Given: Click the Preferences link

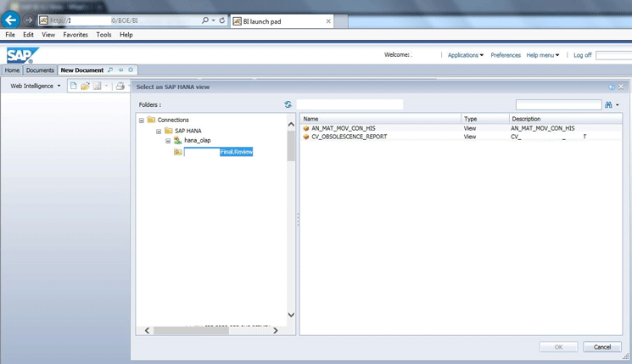Looking at the screenshot, I should (x=506, y=55).
